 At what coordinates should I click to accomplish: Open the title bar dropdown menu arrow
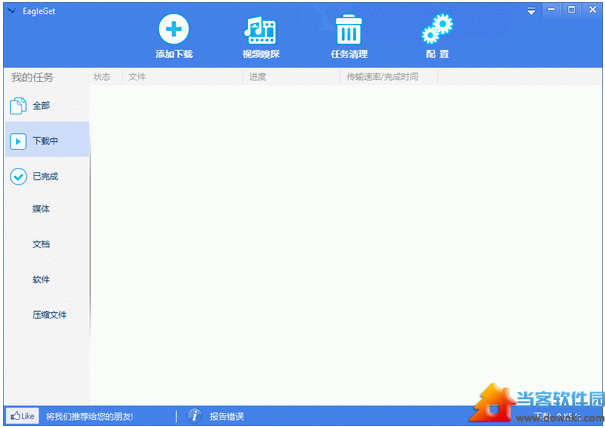tap(531, 11)
